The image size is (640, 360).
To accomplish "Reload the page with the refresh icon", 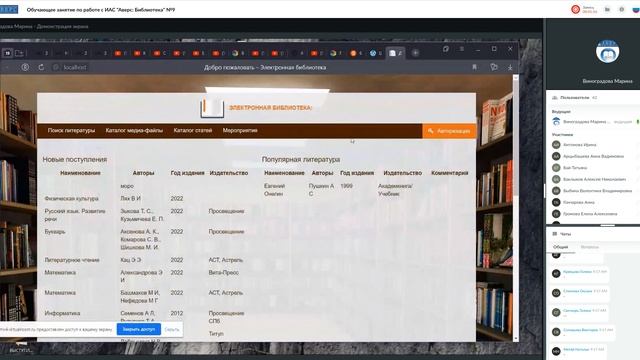I will (x=41, y=67).
